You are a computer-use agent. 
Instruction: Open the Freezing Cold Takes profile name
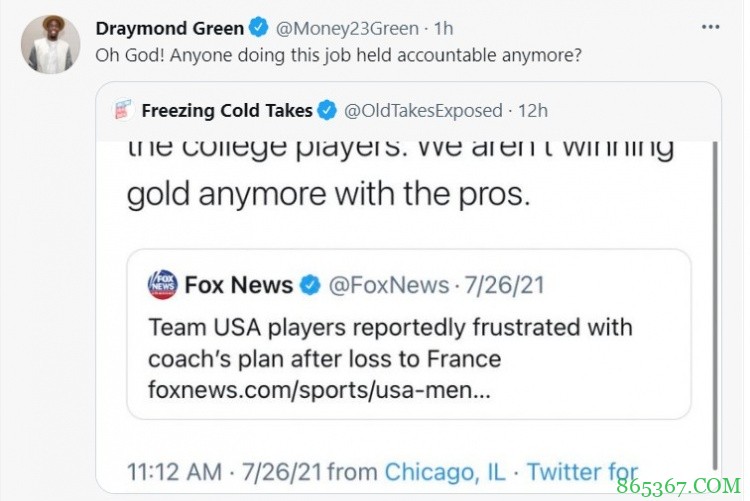point(227,110)
